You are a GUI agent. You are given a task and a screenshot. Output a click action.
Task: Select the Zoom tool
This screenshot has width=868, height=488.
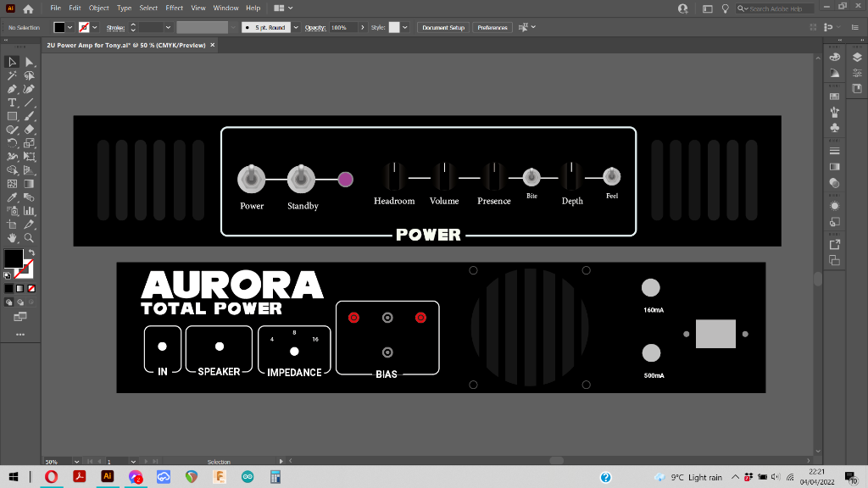(x=30, y=238)
